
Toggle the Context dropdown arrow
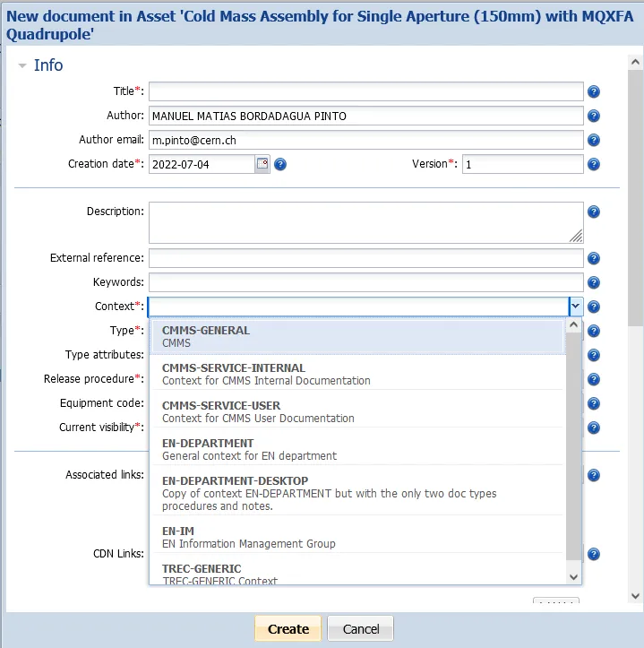(x=575, y=307)
